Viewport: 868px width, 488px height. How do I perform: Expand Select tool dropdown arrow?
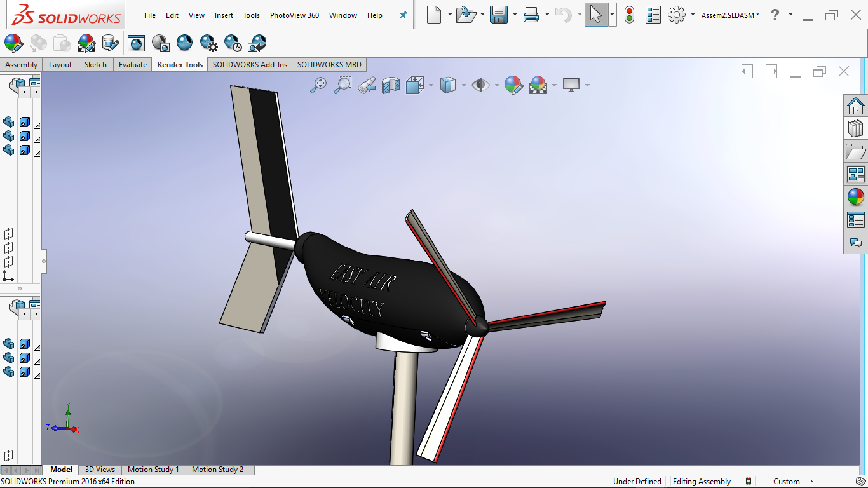pyautogui.click(x=612, y=15)
